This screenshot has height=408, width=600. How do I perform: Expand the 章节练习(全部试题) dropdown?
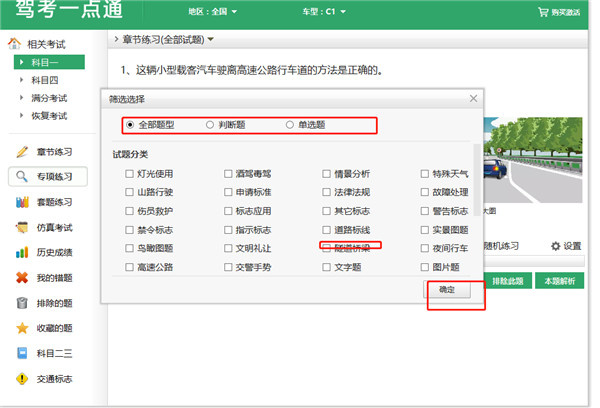[x=167, y=40]
